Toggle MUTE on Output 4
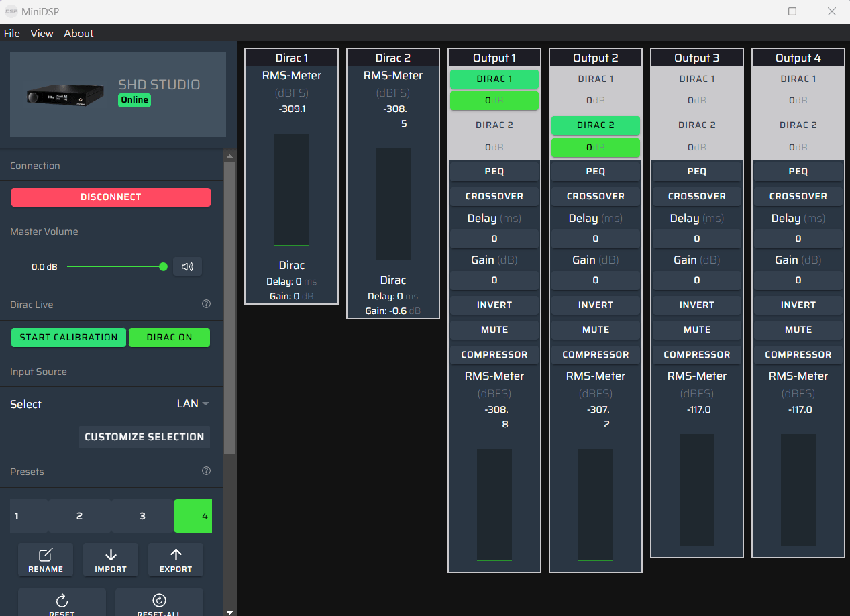The height and width of the screenshot is (616, 850). 798,329
